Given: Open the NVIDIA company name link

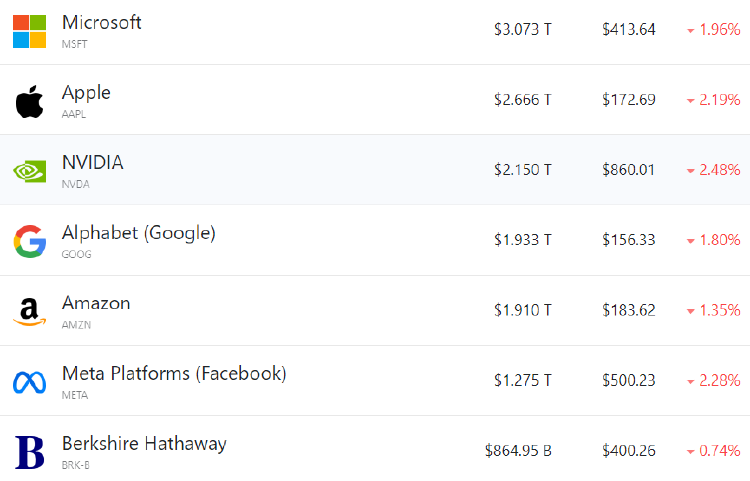Looking at the screenshot, I should point(93,163).
